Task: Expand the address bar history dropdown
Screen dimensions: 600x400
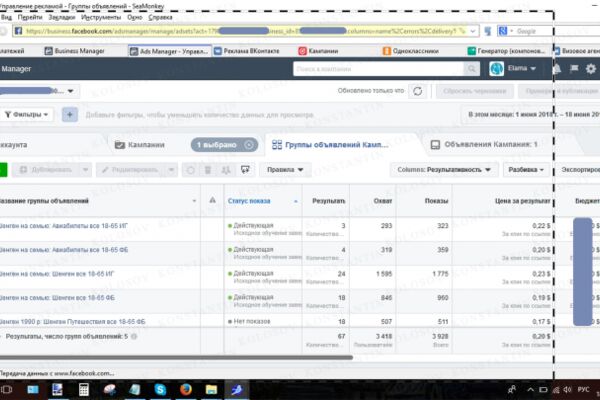Action: click(473, 31)
